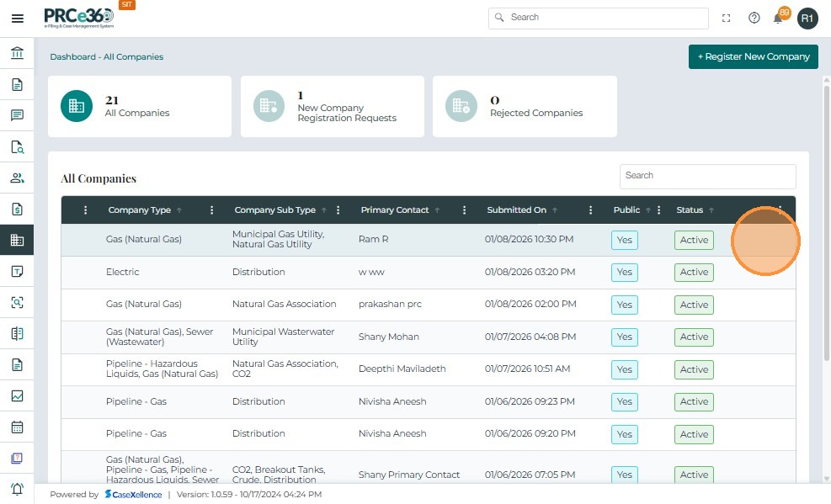Viewport: 831px width, 504px height.
Task: Open the users group sidebar icon
Action: [17, 178]
